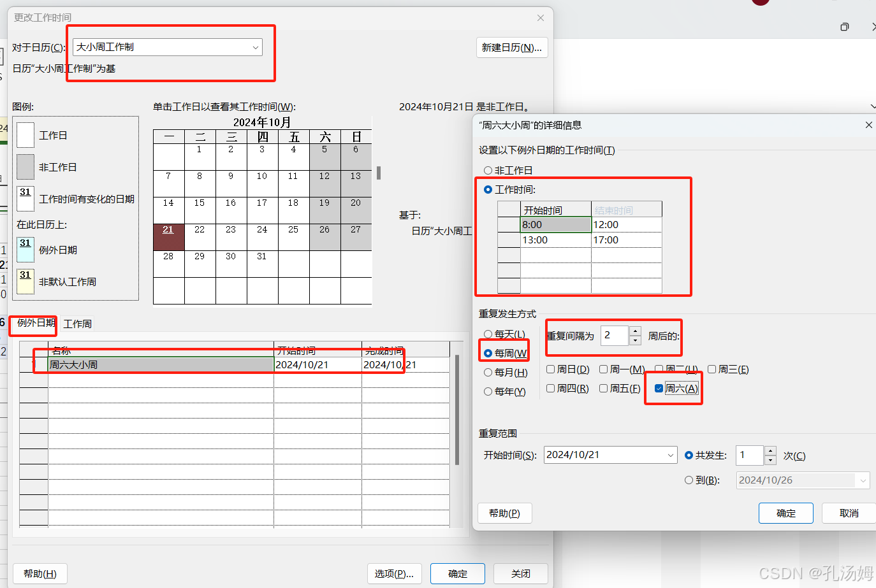The height and width of the screenshot is (588, 876).
Task: Select the 到(B) end date radio button
Action: click(689, 480)
